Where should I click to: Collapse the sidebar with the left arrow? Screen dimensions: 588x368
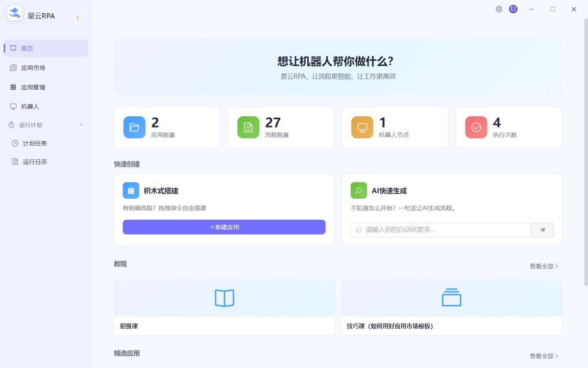[x=78, y=17]
